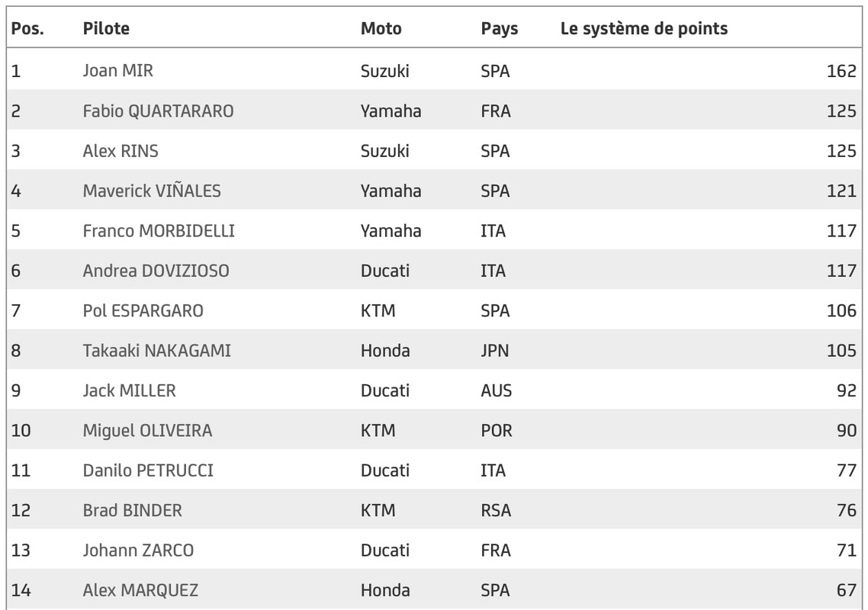The width and height of the screenshot is (868, 610).
Task: Click Alex RINS in the table
Action: click(x=121, y=151)
